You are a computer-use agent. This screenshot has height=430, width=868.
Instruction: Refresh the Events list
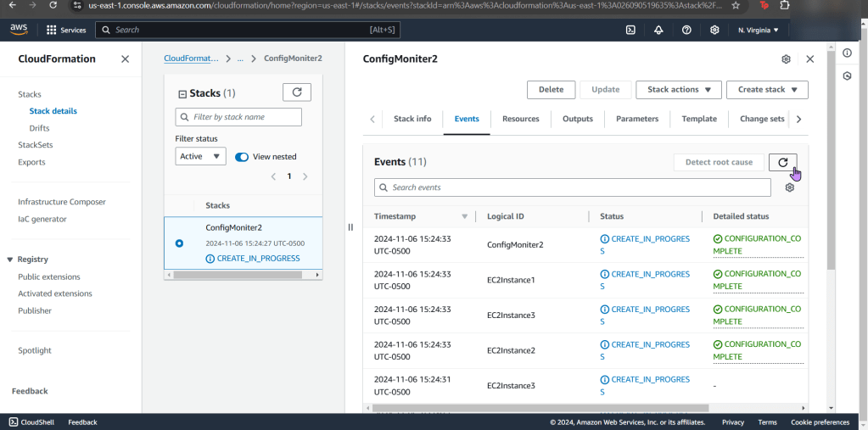(782, 162)
